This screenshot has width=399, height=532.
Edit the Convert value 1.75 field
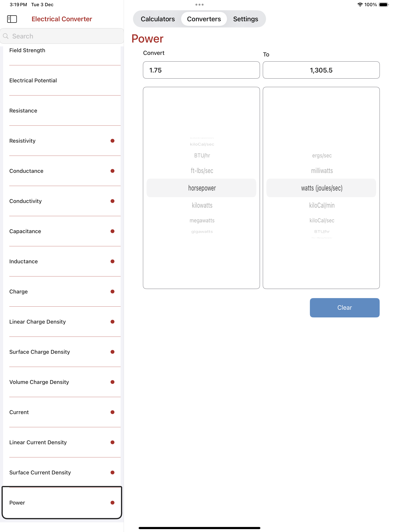201,70
